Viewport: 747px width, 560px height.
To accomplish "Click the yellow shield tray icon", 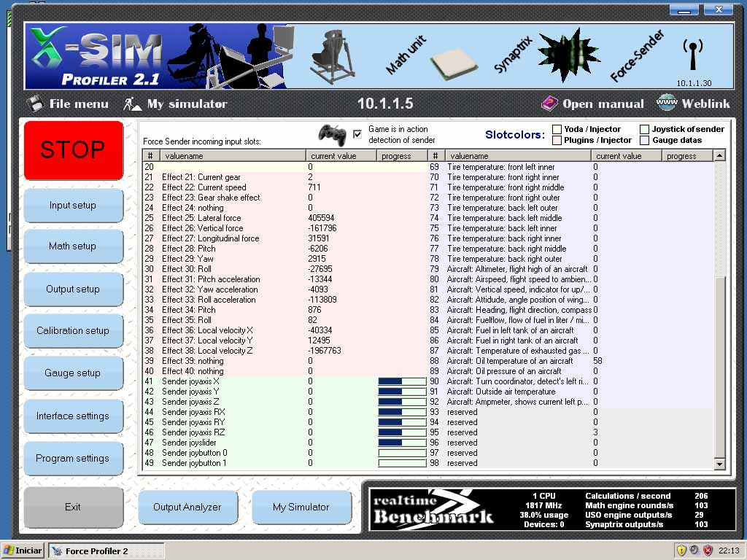I will click(681, 550).
